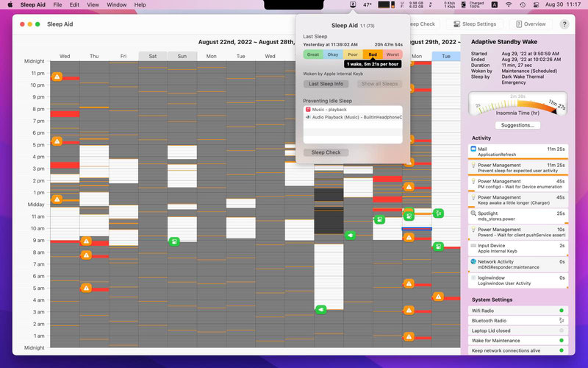Open the Overview toolbar button
This screenshot has width=588, height=368.
531,24
